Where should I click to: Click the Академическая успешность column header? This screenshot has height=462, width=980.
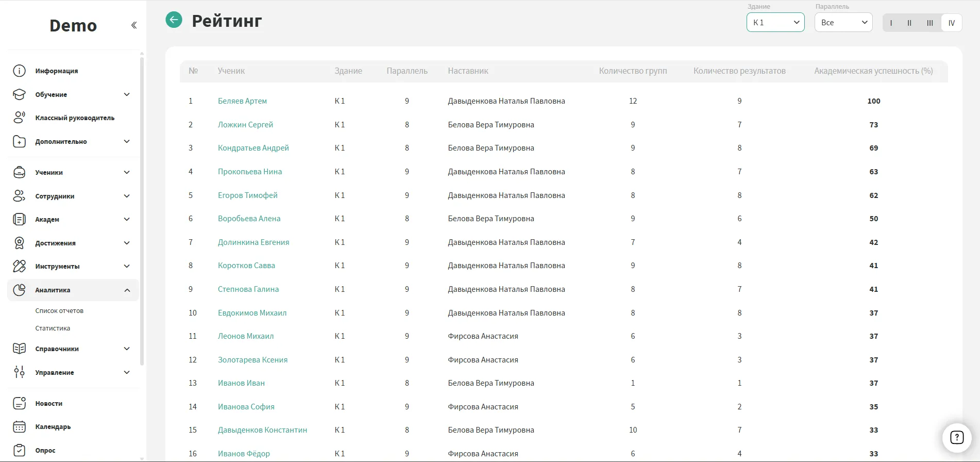pyautogui.click(x=873, y=71)
